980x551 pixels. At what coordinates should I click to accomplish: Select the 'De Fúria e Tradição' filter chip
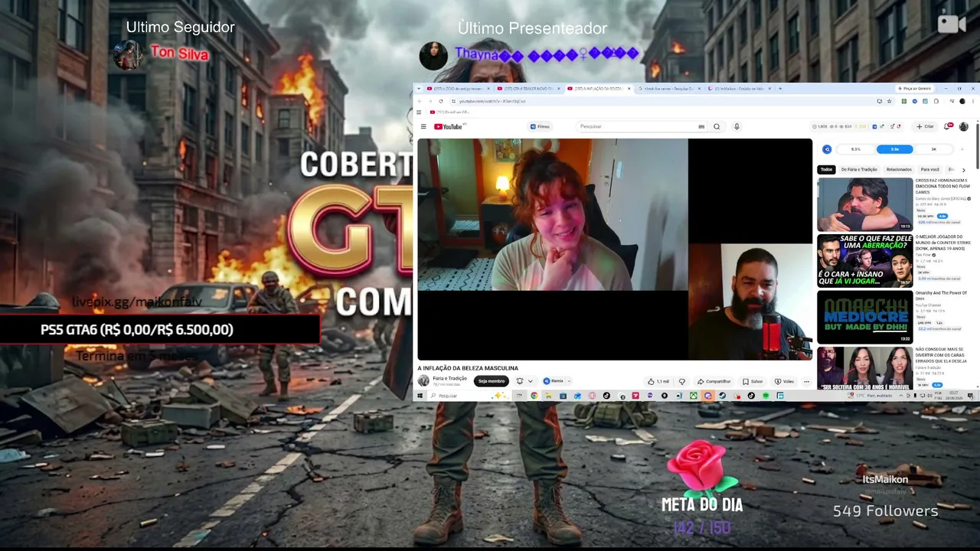pyautogui.click(x=859, y=169)
